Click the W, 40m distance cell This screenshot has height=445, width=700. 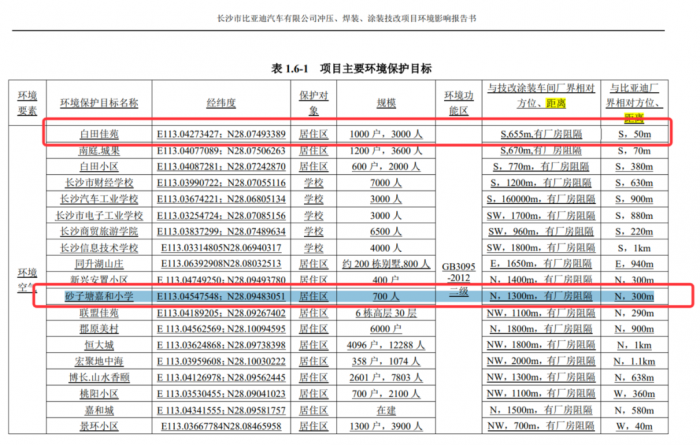[x=634, y=426]
